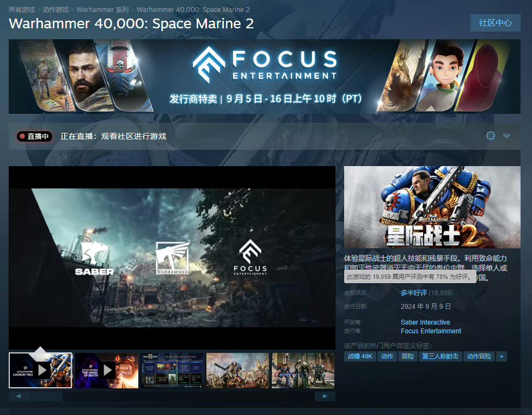The width and height of the screenshot is (532, 415).
Task: Play the Launch Trailer video thumbnail
Action: tap(40, 370)
